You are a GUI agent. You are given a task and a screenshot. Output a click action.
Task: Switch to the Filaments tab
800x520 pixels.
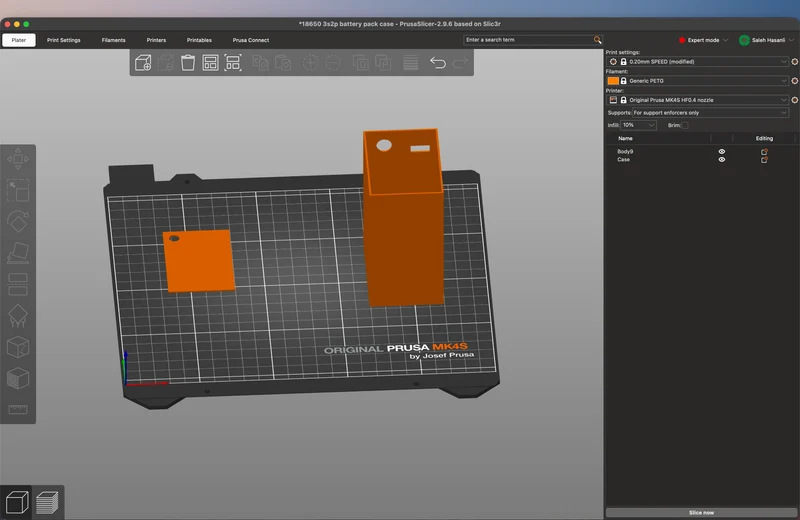coord(113,40)
